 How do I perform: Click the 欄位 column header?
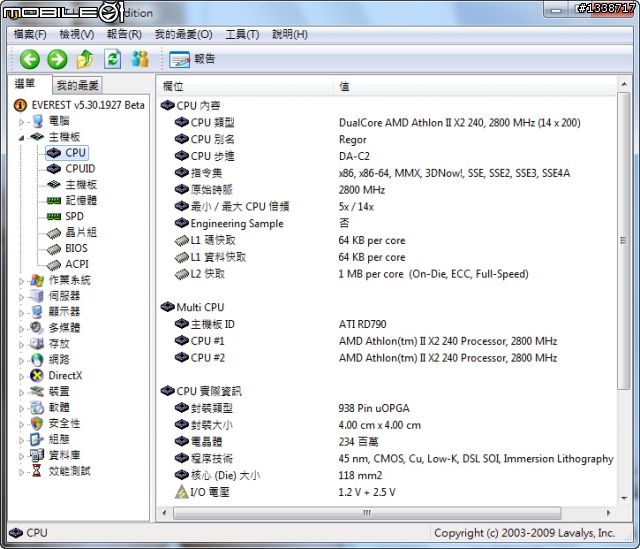244,87
